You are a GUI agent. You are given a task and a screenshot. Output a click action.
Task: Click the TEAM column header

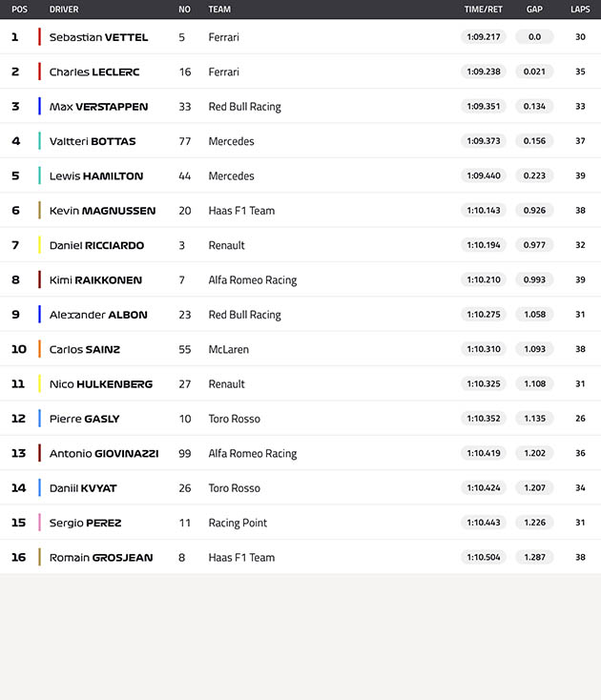[219, 10]
